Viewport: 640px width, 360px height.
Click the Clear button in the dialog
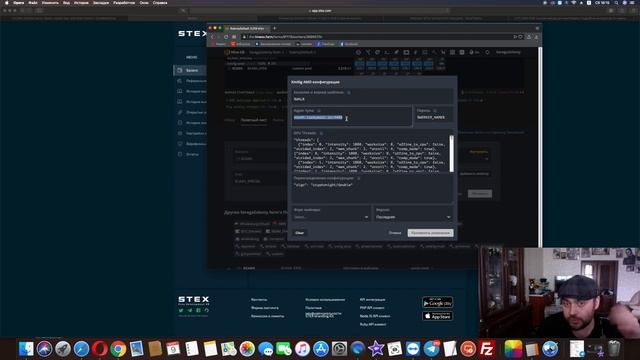click(x=300, y=233)
